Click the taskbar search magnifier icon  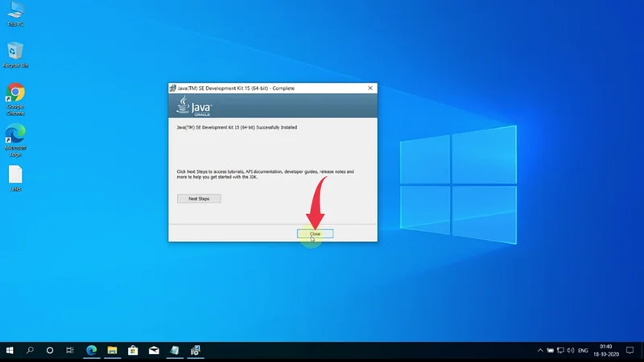(31, 351)
